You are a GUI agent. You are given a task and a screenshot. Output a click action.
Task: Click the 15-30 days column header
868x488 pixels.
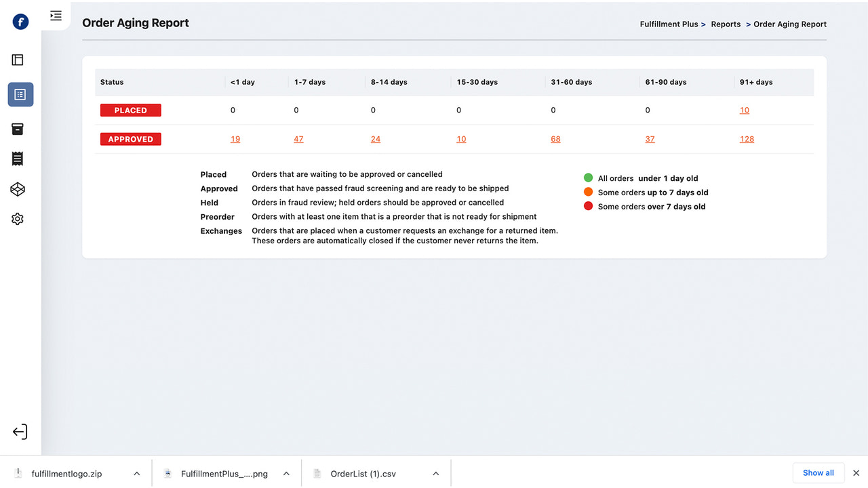477,82
